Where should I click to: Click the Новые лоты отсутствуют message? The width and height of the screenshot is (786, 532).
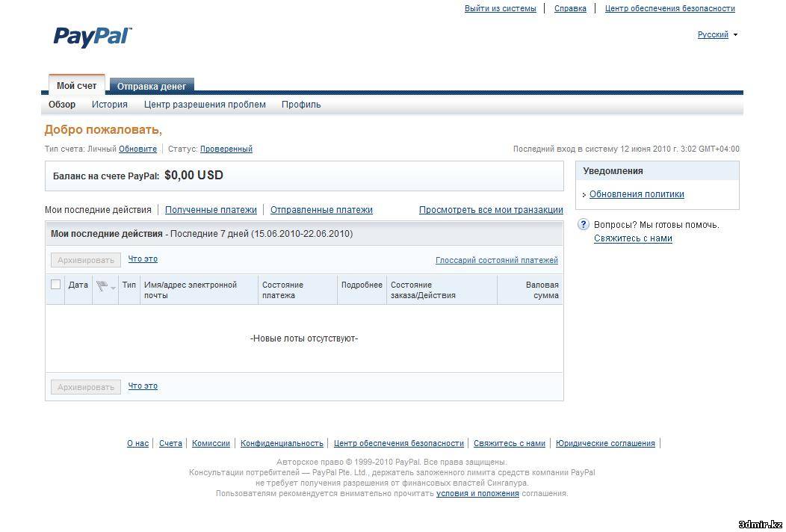click(x=304, y=338)
